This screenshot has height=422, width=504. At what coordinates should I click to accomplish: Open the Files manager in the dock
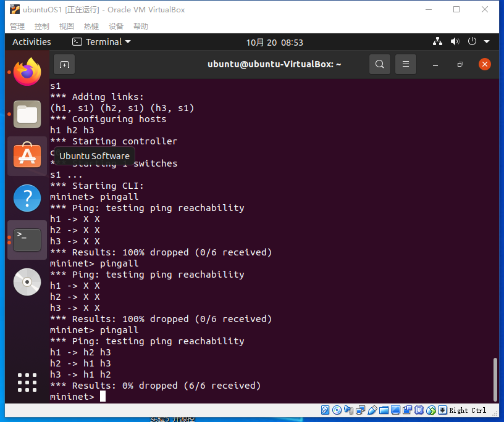pos(27,114)
